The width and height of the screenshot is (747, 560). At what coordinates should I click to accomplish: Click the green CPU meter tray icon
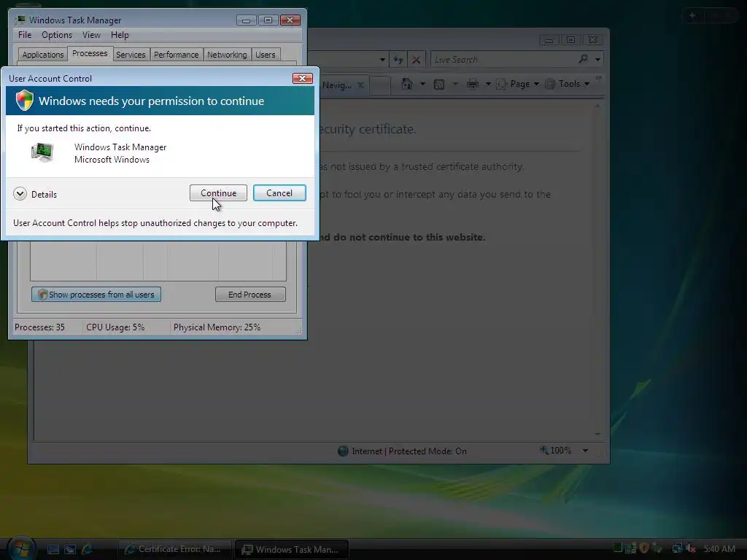[617, 548]
